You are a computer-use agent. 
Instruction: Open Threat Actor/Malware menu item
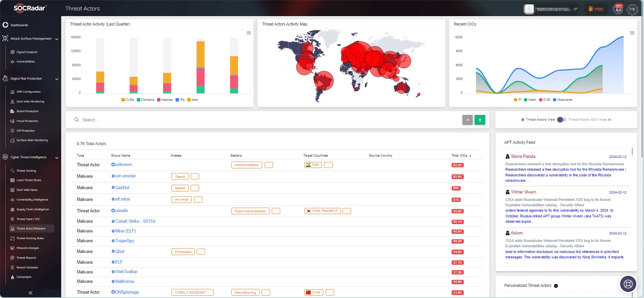click(32, 228)
